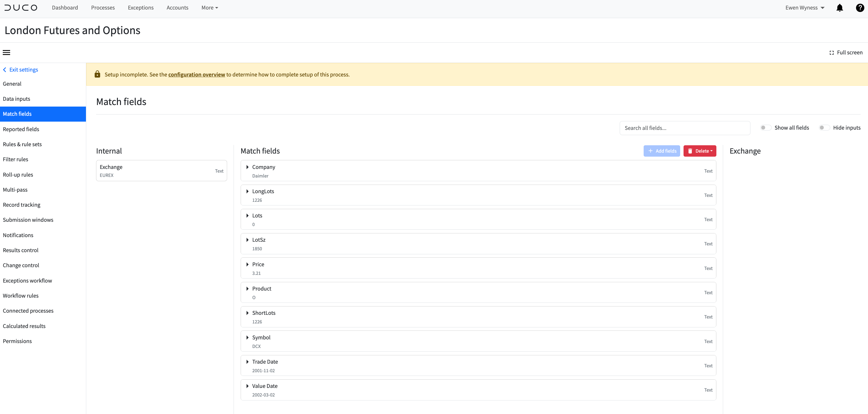The image size is (868, 414).
Task: Enable the Show all fields toggle
Action: tap(765, 127)
